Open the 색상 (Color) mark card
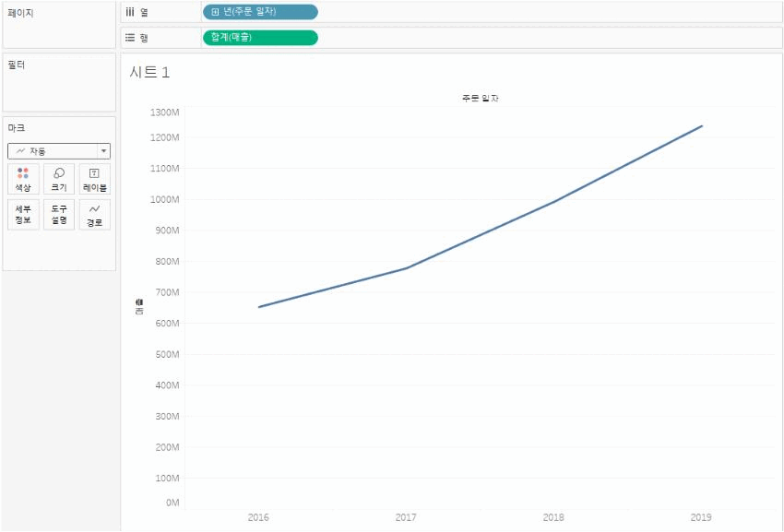Screen dimensions: 784x532 23,179
